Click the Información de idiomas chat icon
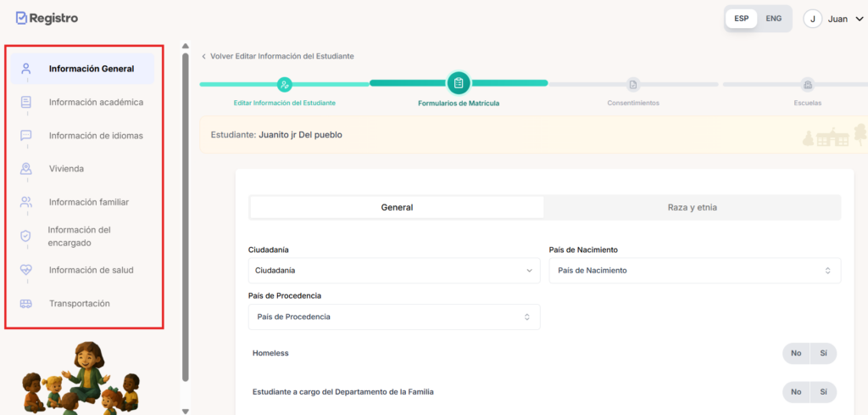 [x=26, y=135]
